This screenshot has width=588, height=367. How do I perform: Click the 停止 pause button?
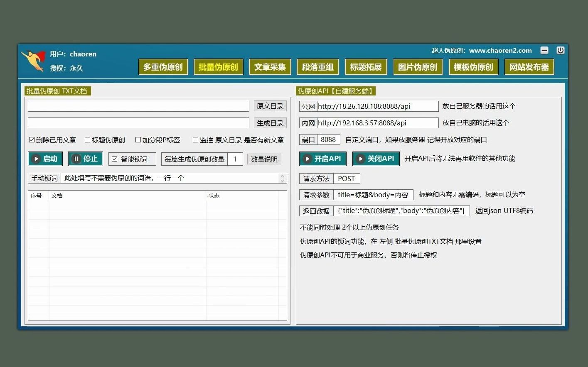click(x=86, y=159)
